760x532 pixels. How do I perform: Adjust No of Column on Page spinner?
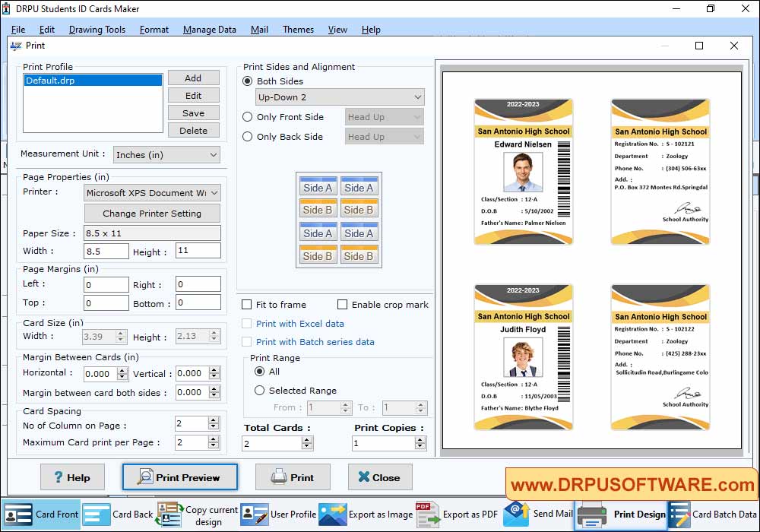(214, 423)
